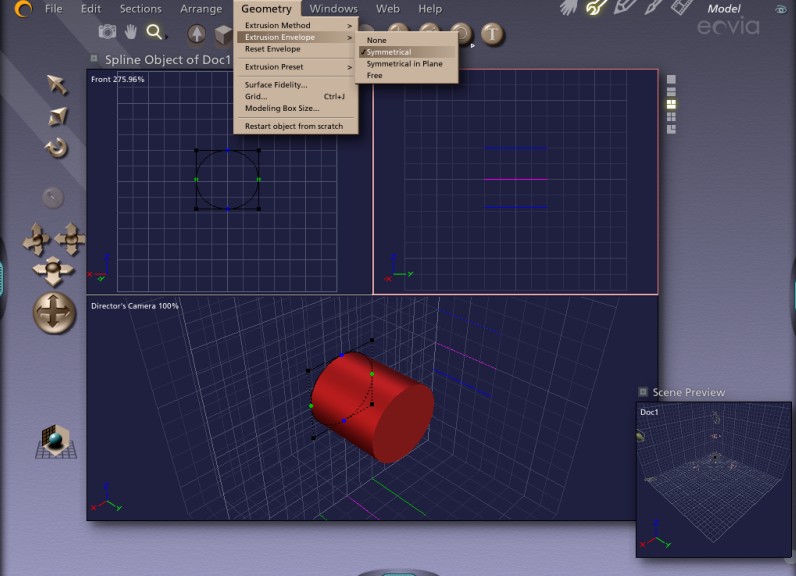
Task: Select the arrow selection tool in left toolbar
Action: pyautogui.click(x=57, y=84)
